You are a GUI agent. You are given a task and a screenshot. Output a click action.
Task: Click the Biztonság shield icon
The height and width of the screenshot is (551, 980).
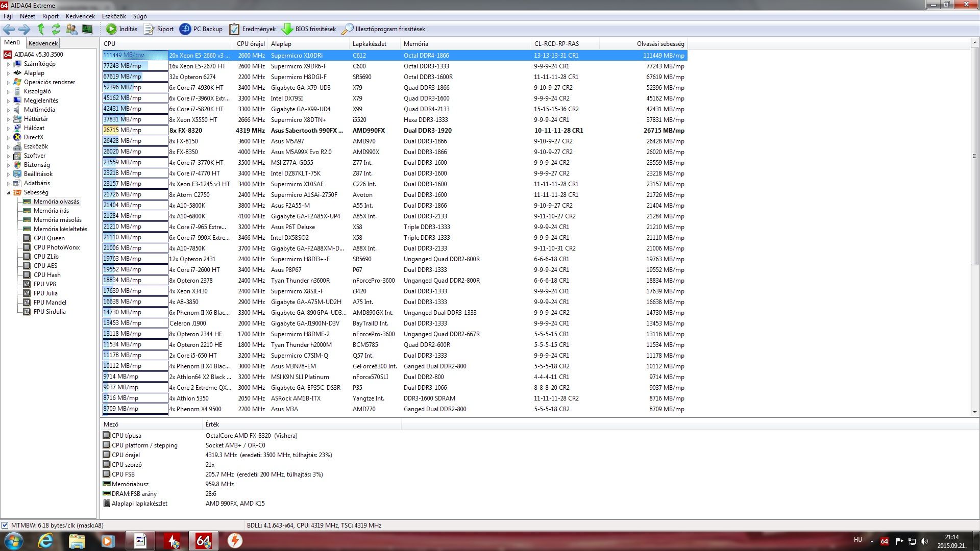(17, 165)
